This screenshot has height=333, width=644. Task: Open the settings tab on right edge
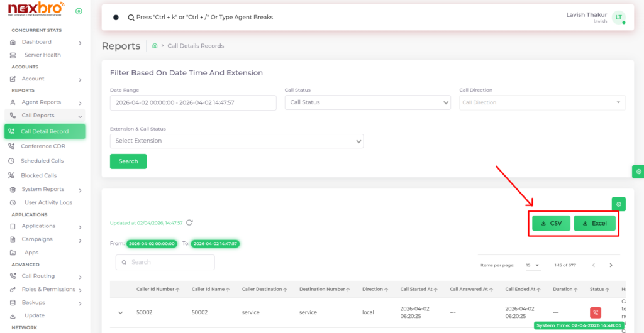(638, 172)
